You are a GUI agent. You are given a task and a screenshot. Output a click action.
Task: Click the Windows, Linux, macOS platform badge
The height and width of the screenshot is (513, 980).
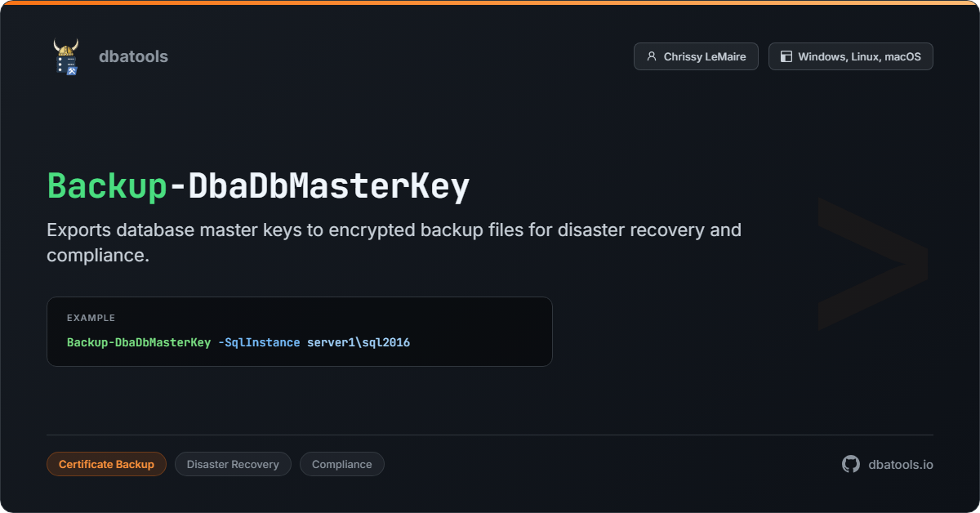(x=850, y=56)
